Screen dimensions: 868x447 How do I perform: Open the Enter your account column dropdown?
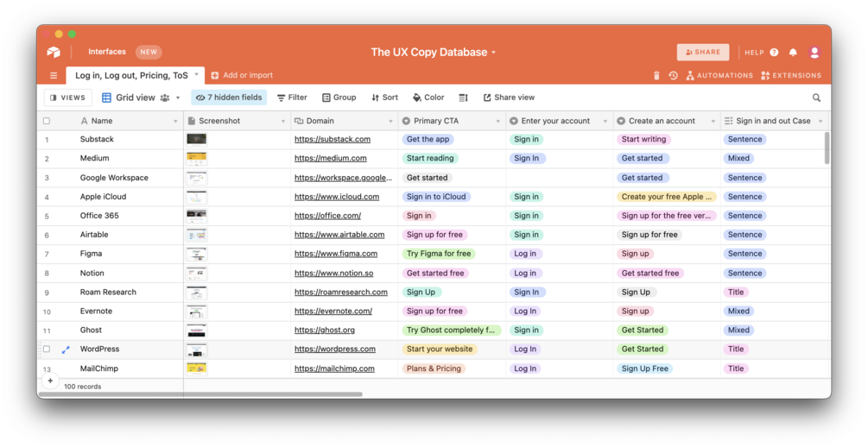point(605,121)
